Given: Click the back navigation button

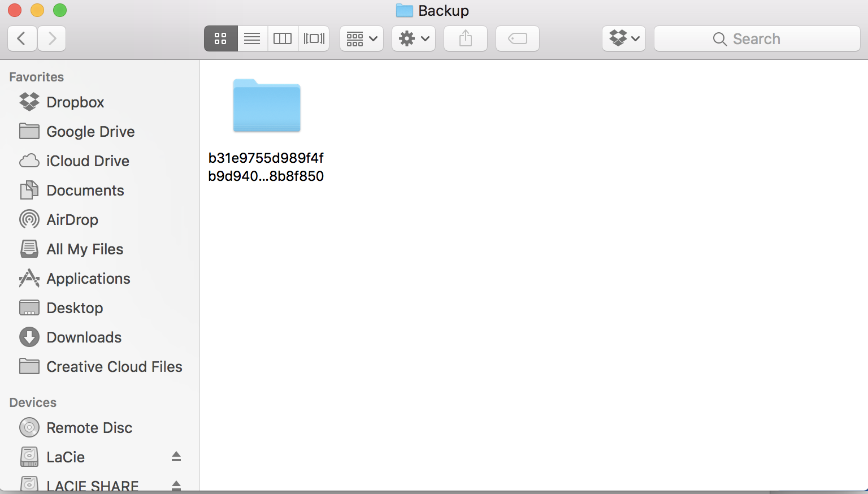Looking at the screenshot, I should tap(22, 38).
